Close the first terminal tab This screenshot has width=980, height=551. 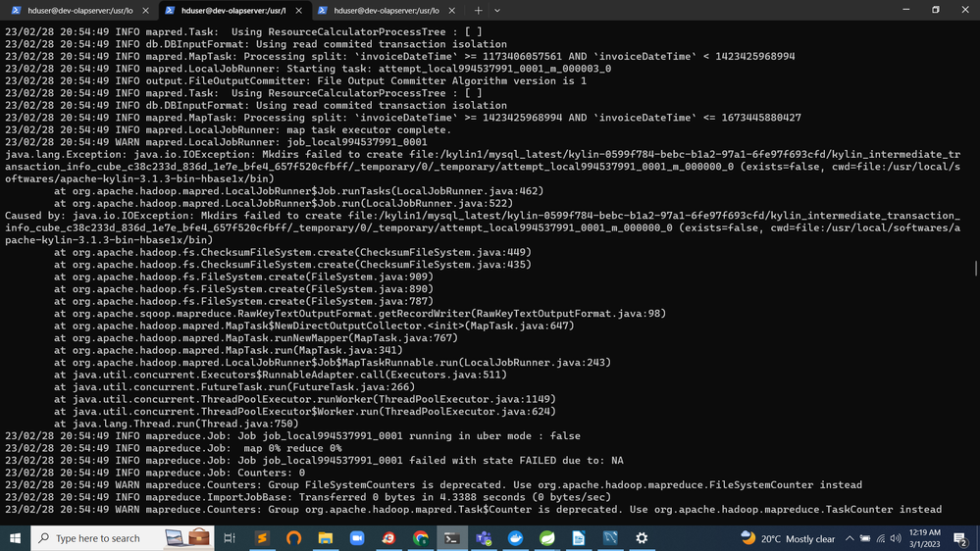(145, 11)
